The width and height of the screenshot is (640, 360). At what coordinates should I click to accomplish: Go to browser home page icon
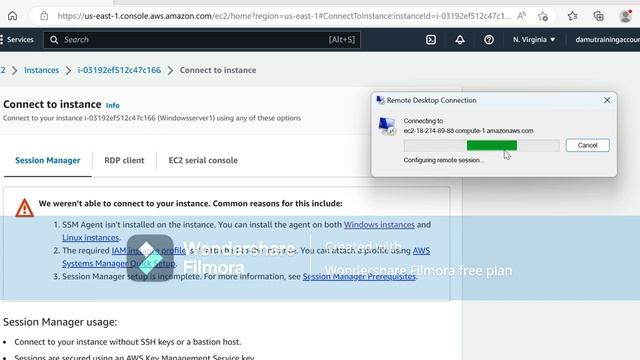tap(12, 16)
